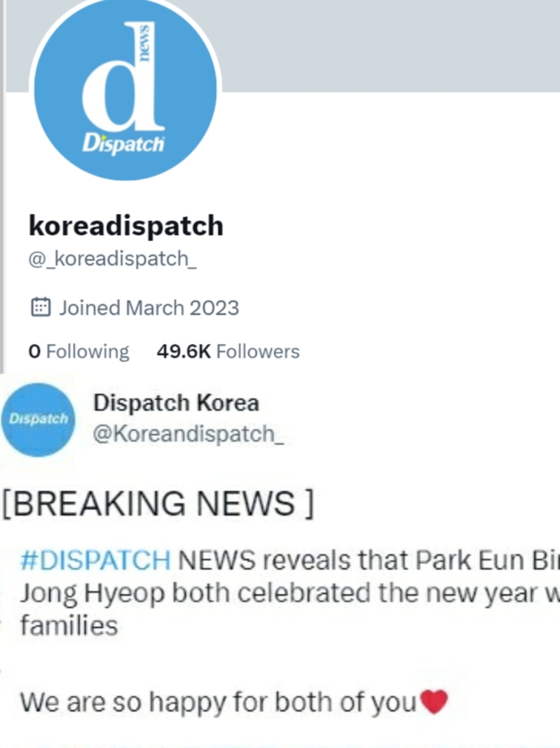This screenshot has width=560, height=748.
Task: Click the word NEWS after the hashtag
Action: 216,560
